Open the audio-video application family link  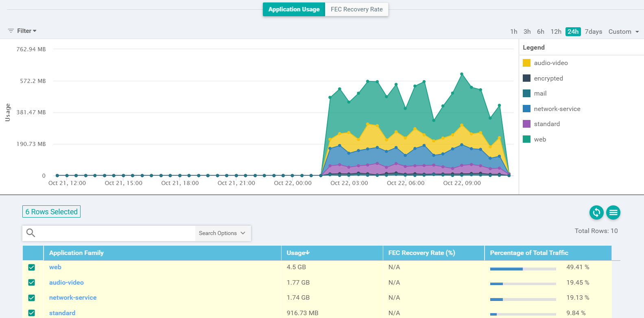(66, 283)
